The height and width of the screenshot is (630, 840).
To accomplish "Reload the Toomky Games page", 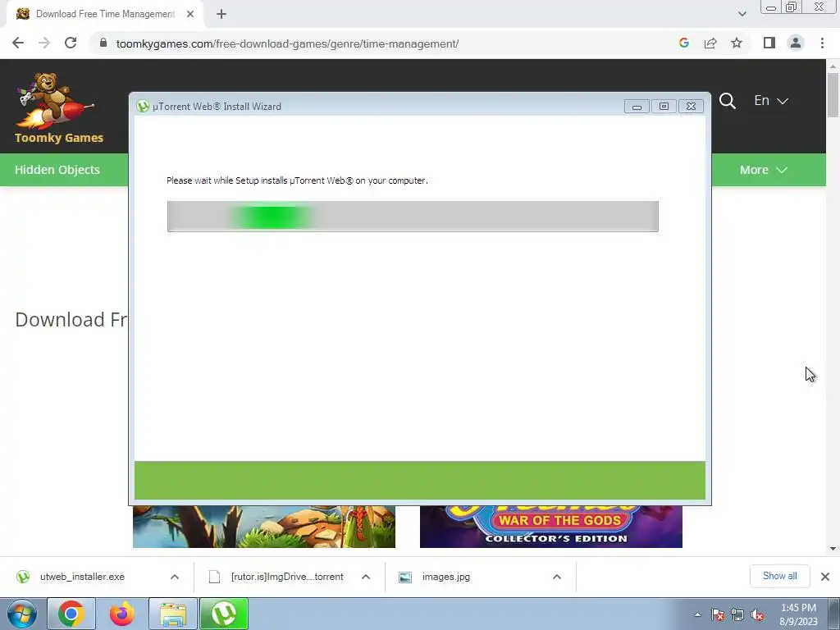I will point(71,43).
